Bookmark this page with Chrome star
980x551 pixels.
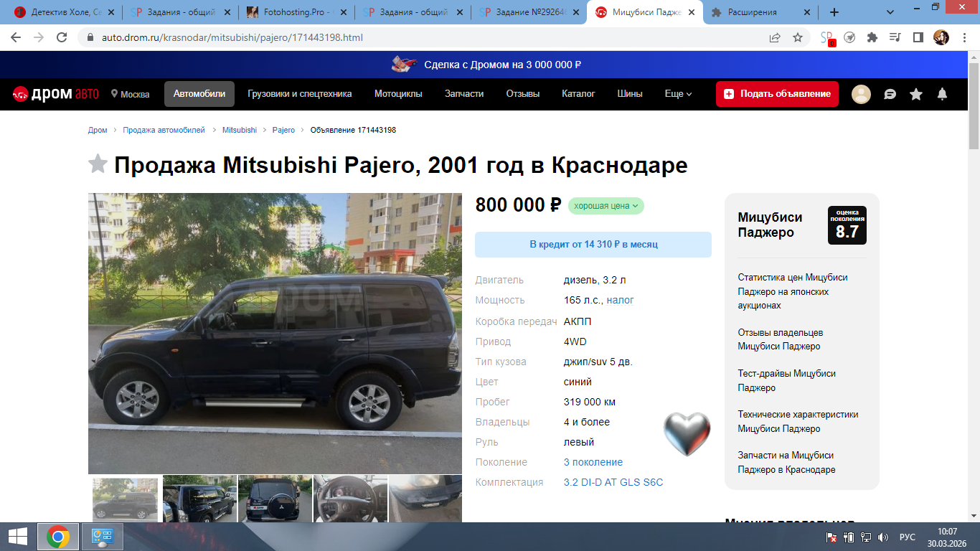tap(797, 37)
